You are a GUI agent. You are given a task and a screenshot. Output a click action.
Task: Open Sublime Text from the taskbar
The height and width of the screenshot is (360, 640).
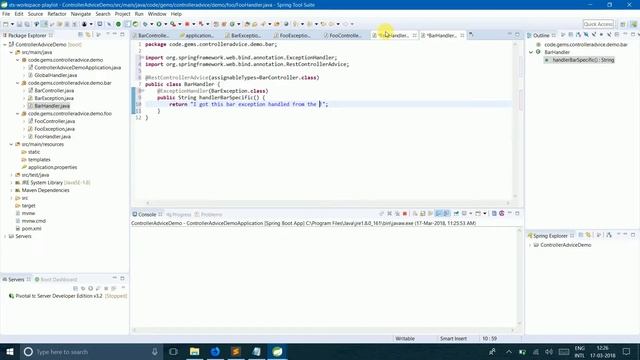click(x=236, y=351)
